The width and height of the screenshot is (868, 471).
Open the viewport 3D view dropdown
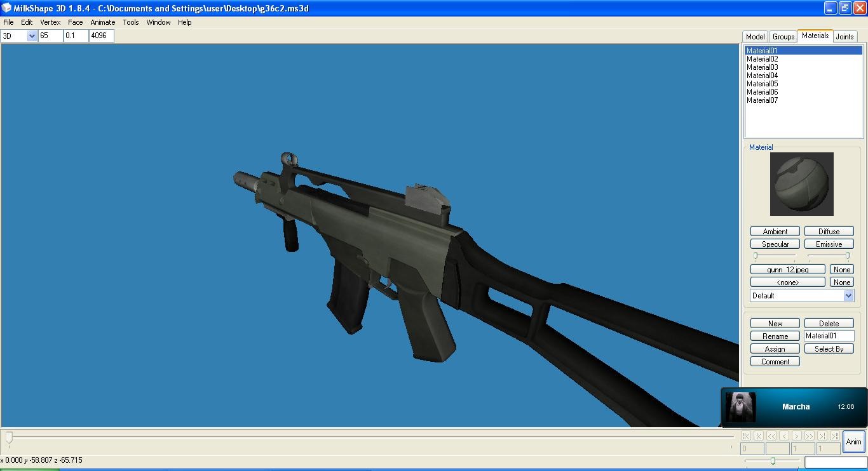tap(20, 36)
